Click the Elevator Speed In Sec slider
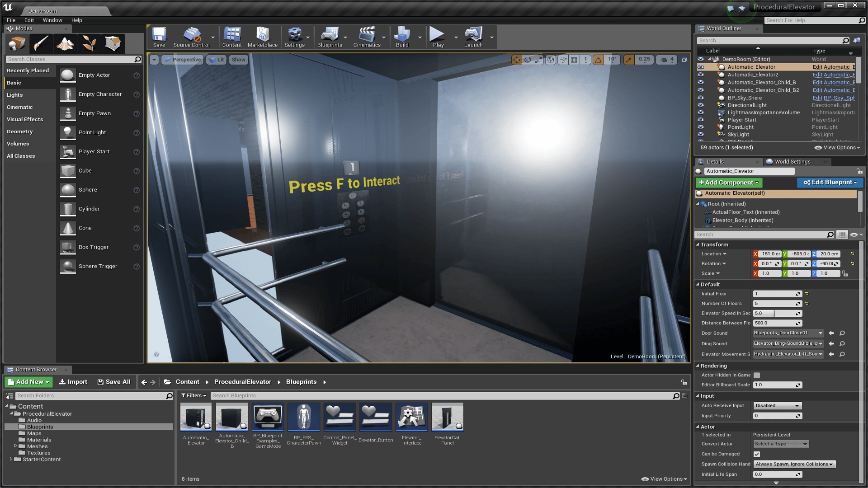The height and width of the screenshot is (488, 868). click(x=777, y=313)
